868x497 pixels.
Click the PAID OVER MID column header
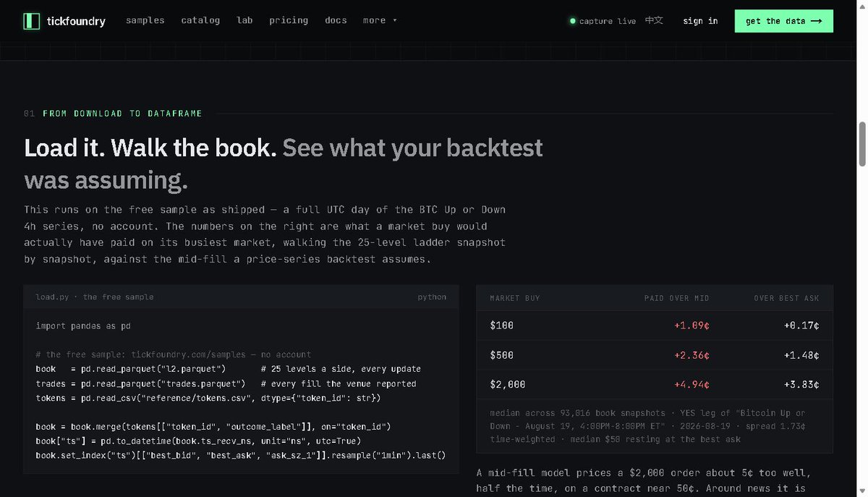[x=677, y=298]
